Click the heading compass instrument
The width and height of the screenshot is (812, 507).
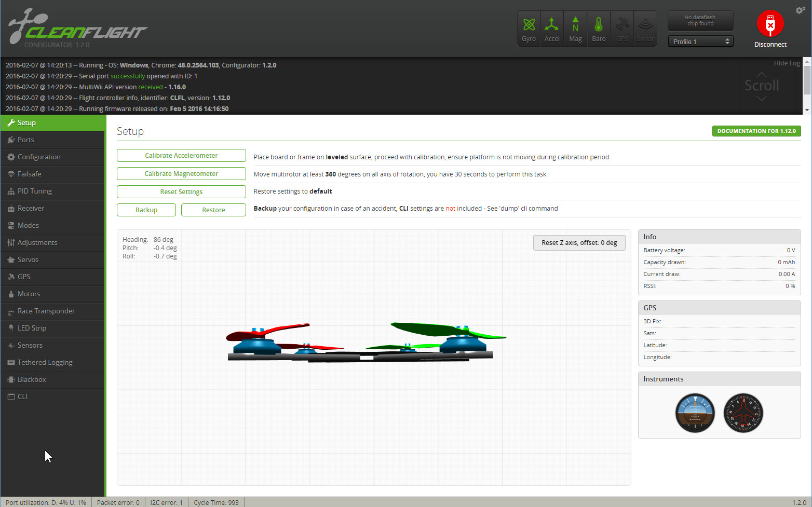(x=743, y=413)
